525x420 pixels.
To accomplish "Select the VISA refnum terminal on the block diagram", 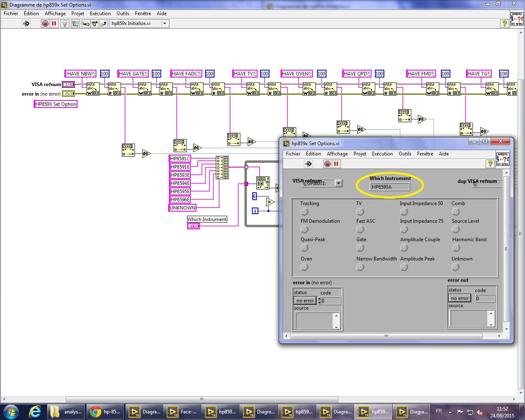I will pyautogui.click(x=68, y=84).
